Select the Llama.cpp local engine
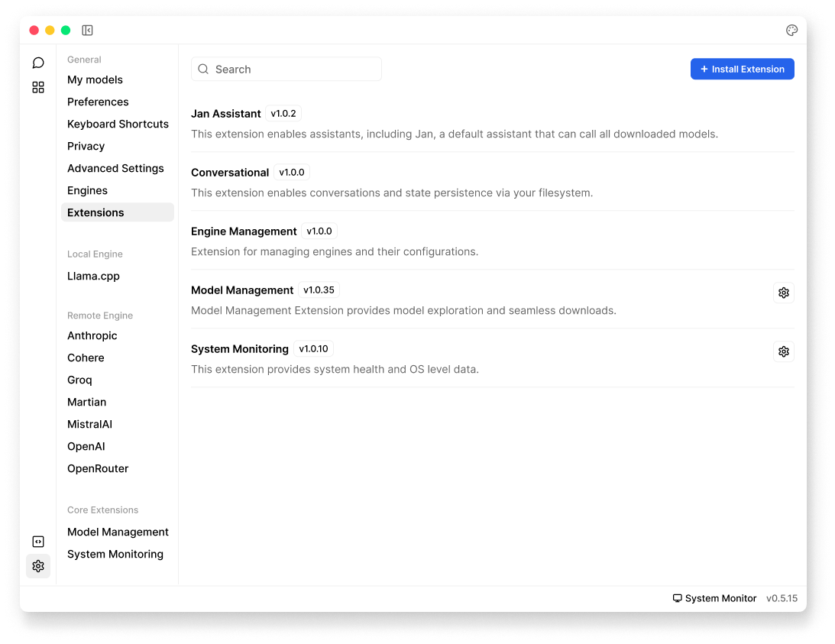This screenshot has width=835, height=644. (93, 276)
